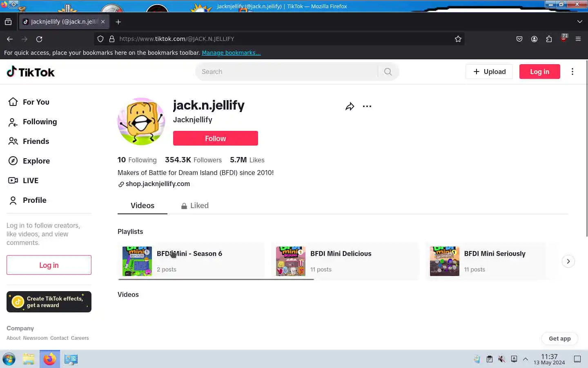
Task: Click muted volume tray icon
Action: [501, 359]
